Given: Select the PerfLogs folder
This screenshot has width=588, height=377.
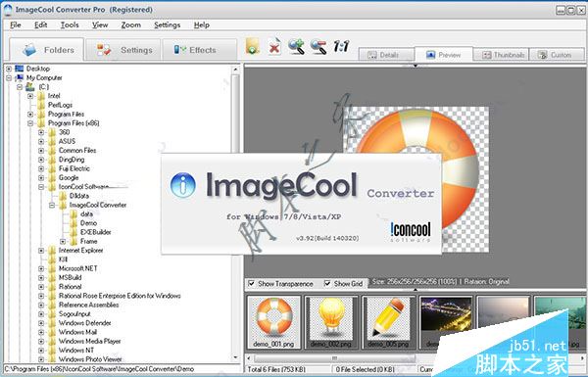Looking at the screenshot, I should pyautogui.click(x=60, y=105).
